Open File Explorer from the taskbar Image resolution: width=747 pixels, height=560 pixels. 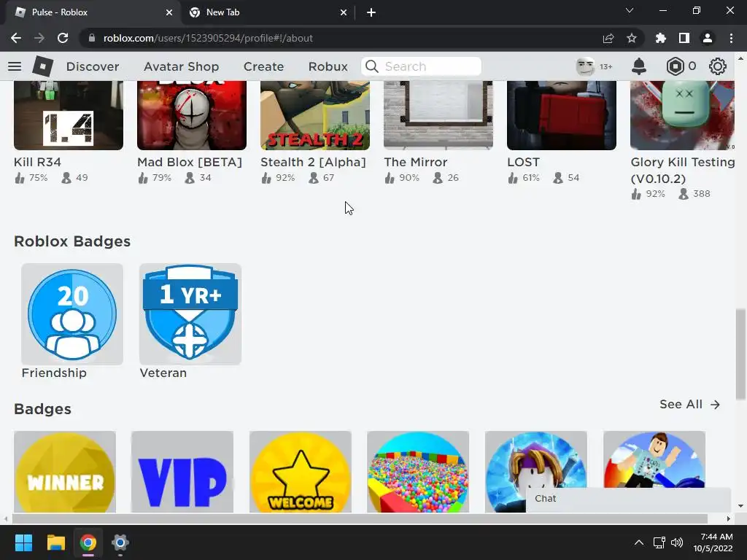point(55,542)
